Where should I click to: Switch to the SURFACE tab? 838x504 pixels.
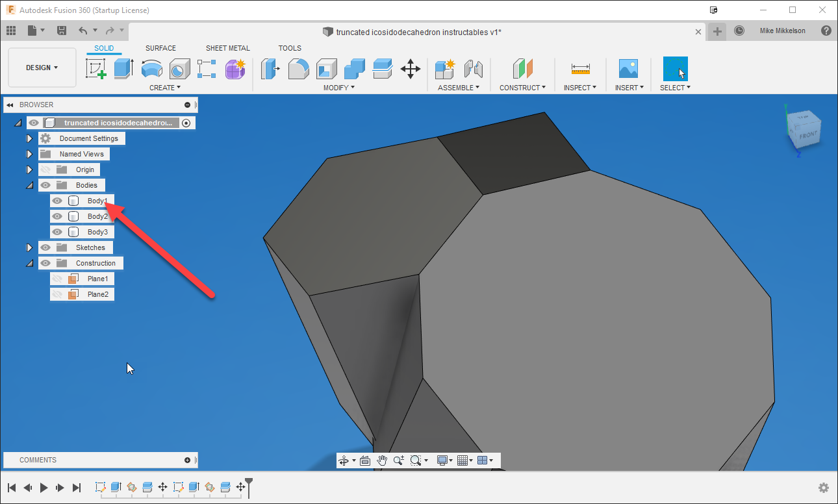click(160, 47)
